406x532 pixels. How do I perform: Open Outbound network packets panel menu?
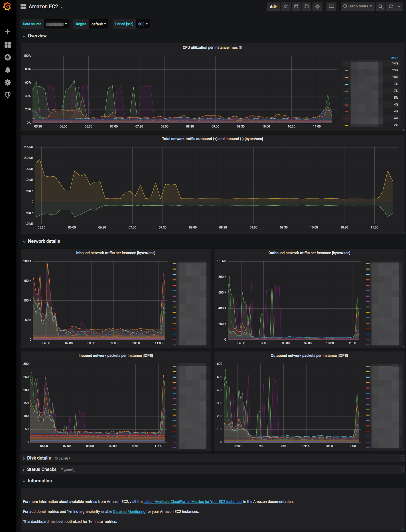(x=309, y=356)
